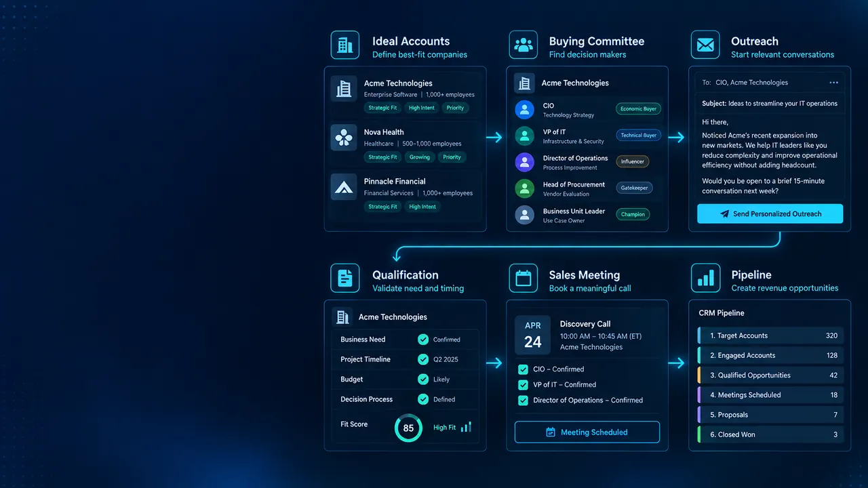Select the Growing tag on Nova Health
The image size is (868, 488).
tap(419, 157)
